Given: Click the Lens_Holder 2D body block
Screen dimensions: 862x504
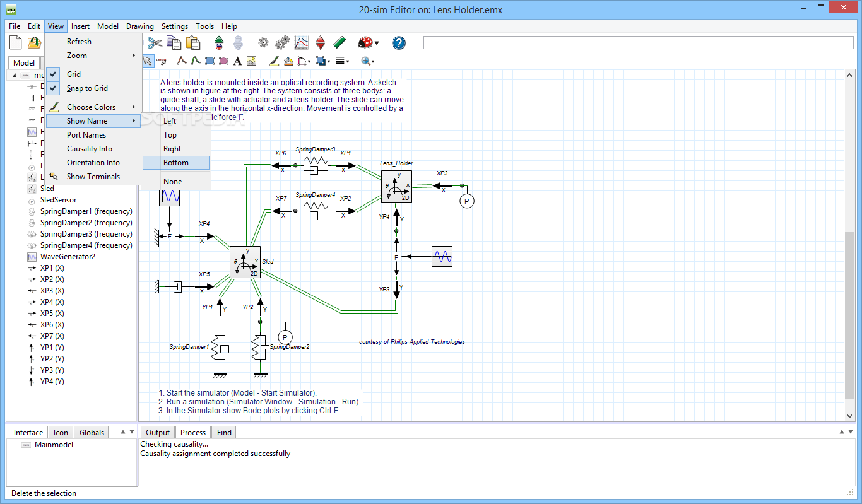Looking at the screenshot, I should click(x=396, y=187).
